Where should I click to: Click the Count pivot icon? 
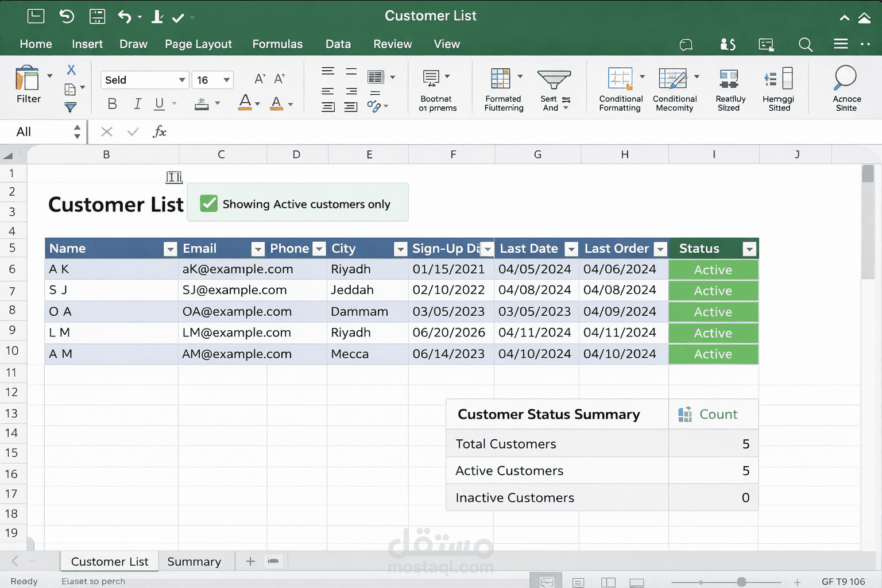(685, 414)
